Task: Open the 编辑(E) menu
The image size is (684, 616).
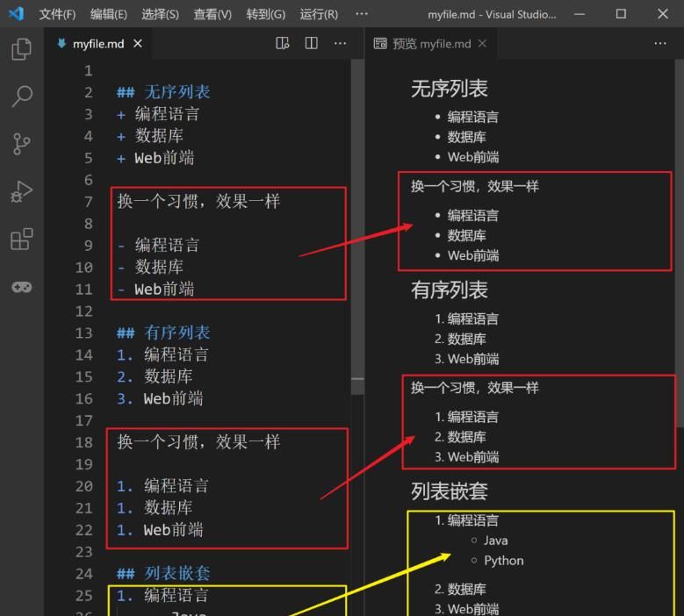Action: click(109, 14)
